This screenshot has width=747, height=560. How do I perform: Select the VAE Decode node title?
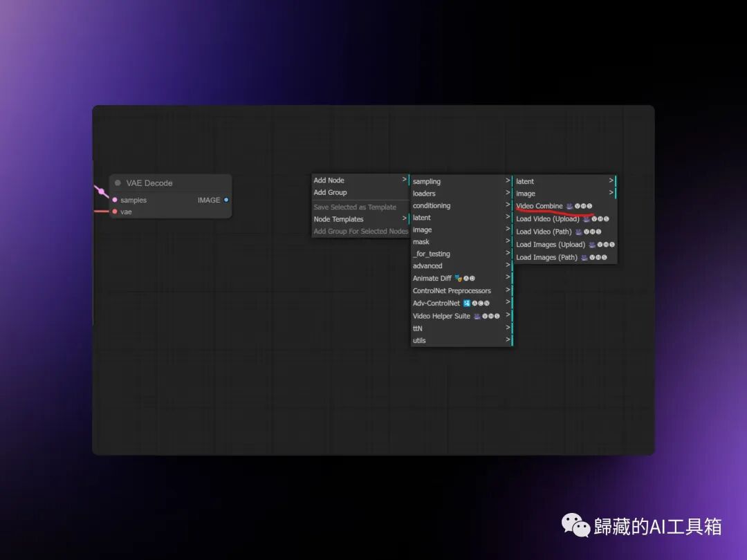point(149,183)
